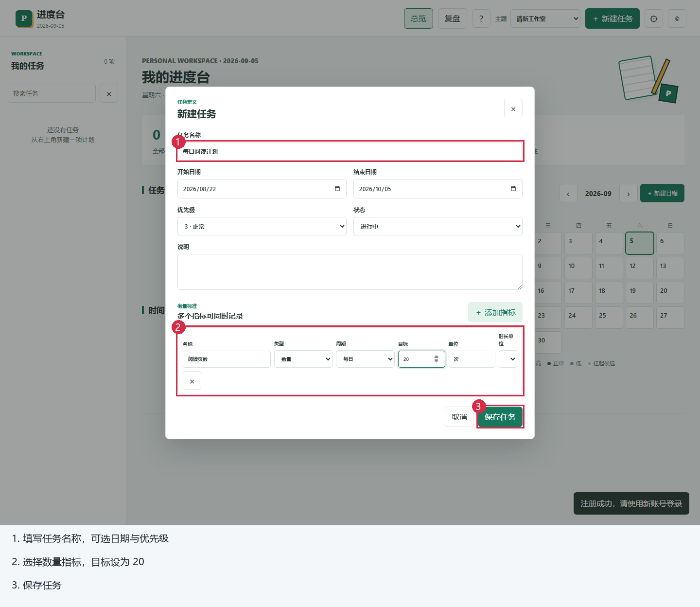
Task: Open settings with the gear icon
Action: click(x=654, y=18)
